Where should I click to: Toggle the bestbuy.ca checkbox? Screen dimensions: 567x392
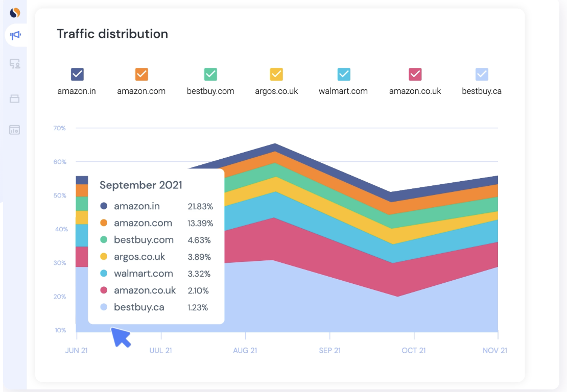(x=482, y=75)
